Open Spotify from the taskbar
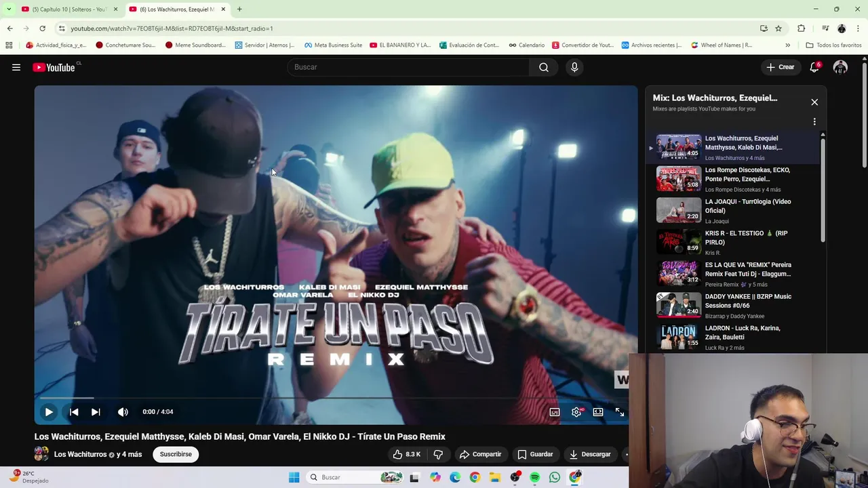 click(x=534, y=477)
